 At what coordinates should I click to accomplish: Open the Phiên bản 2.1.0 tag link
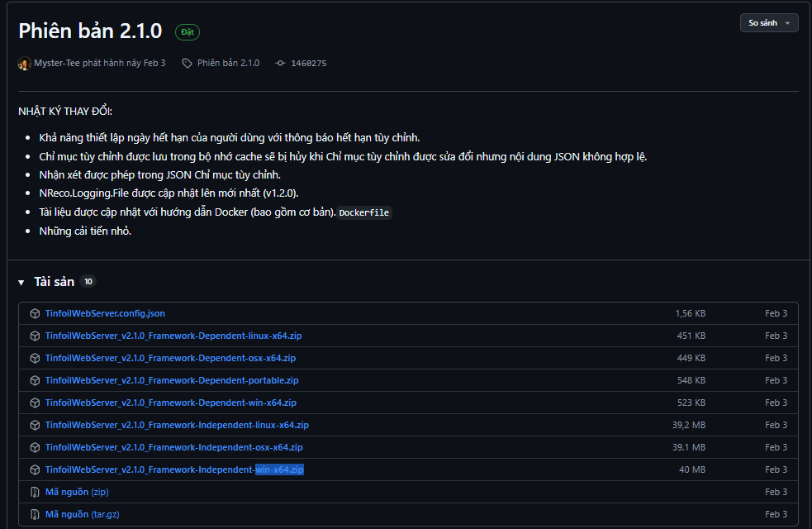click(228, 64)
